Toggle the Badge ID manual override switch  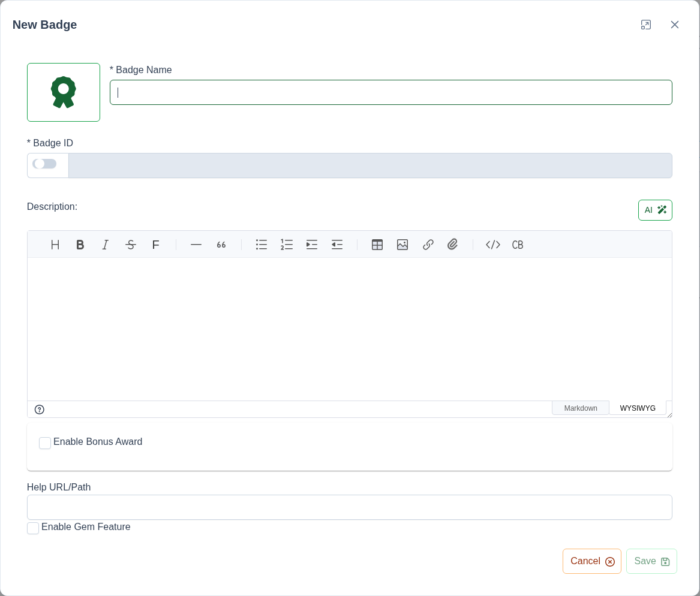(x=44, y=164)
